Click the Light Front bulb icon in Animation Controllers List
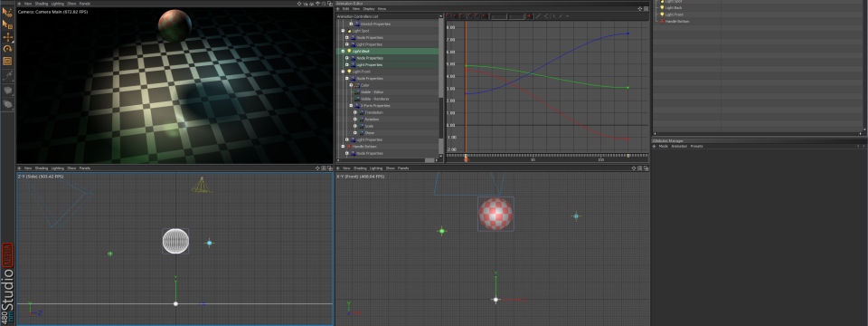Image resolution: width=868 pixels, height=326 pixels. pos(349,72)
